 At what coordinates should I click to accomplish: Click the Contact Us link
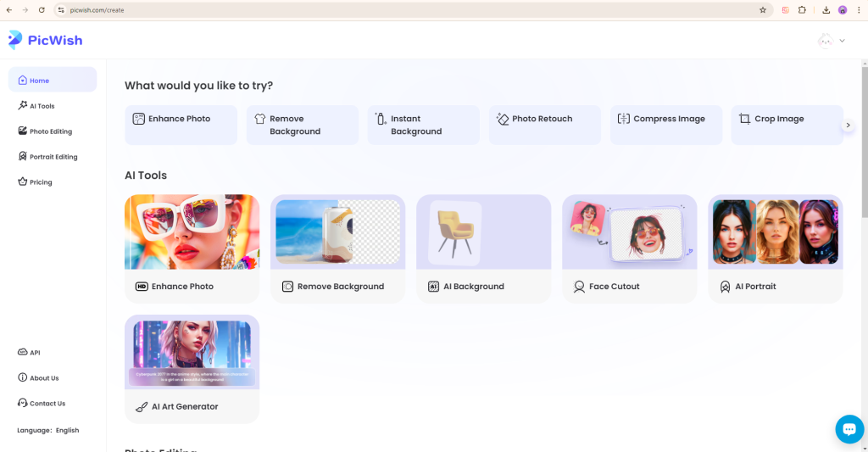(47, 404)
